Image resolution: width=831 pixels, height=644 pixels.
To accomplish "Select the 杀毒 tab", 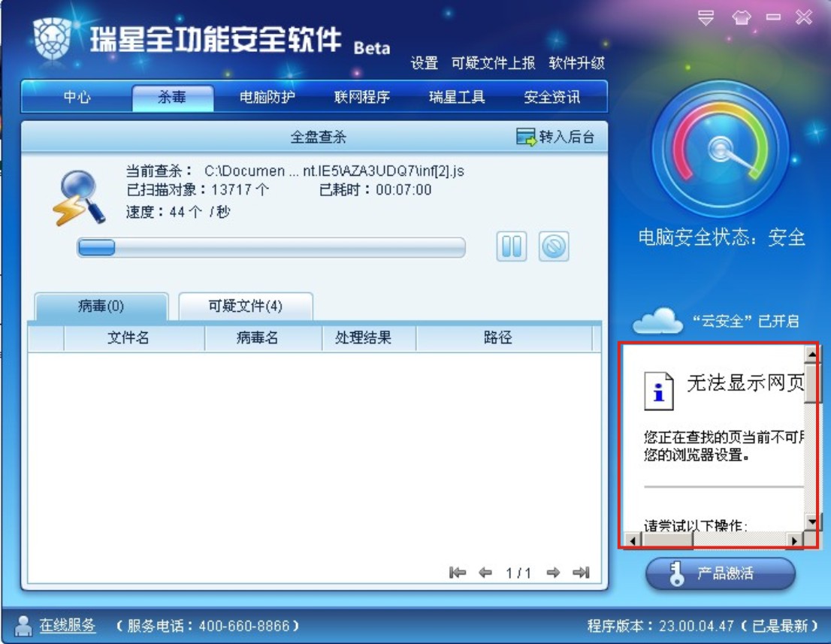I will click(172, 98).
